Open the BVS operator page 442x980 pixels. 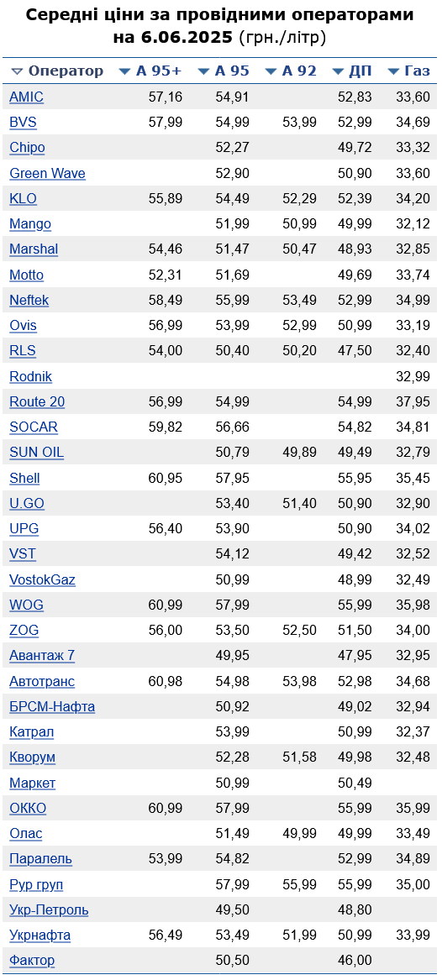pyautogui.click(x=24, y=123)
